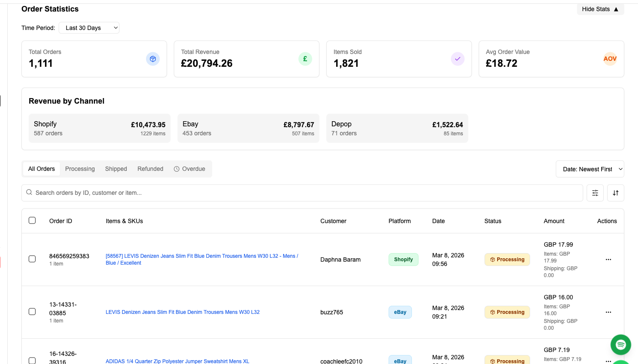
Task: Click the Shopify revenue channel card
Action: 100,128
